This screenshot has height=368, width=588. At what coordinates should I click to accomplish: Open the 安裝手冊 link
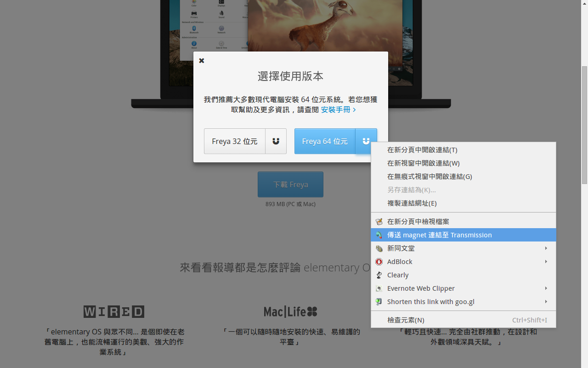[338, 109]
